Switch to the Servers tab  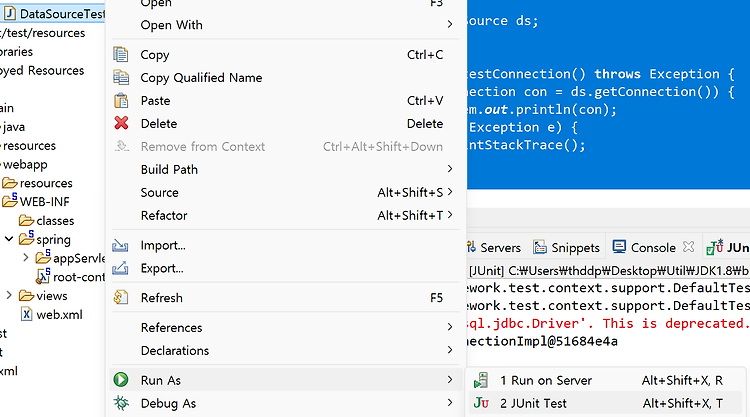[x=494, y=247]
